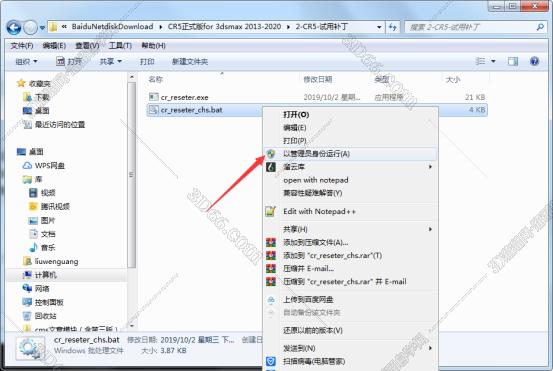
Task: Open the 组织 toolbar dropdown
Action: click(26, 62)
